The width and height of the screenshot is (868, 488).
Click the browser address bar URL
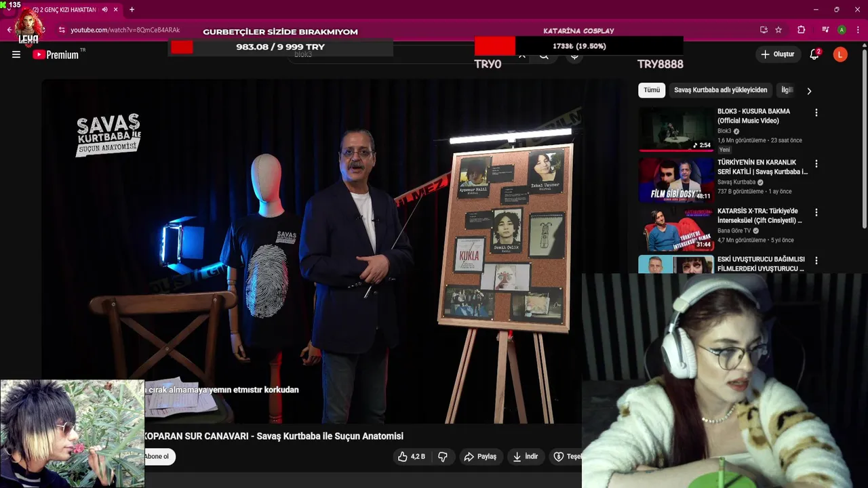[x=125, y=30]
